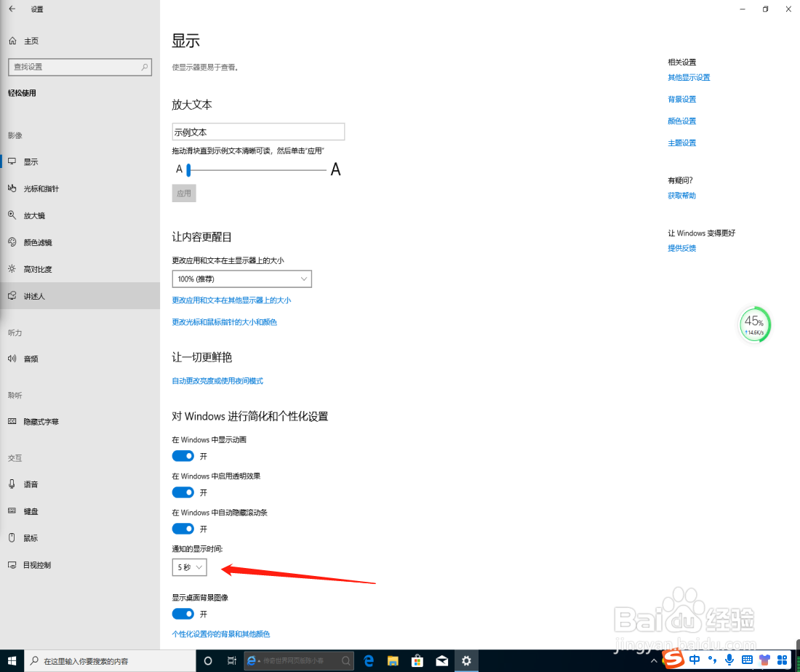Click the IME toolbox grid icon
This screenshot has width=800, height=672.
[x=782, y=660]
